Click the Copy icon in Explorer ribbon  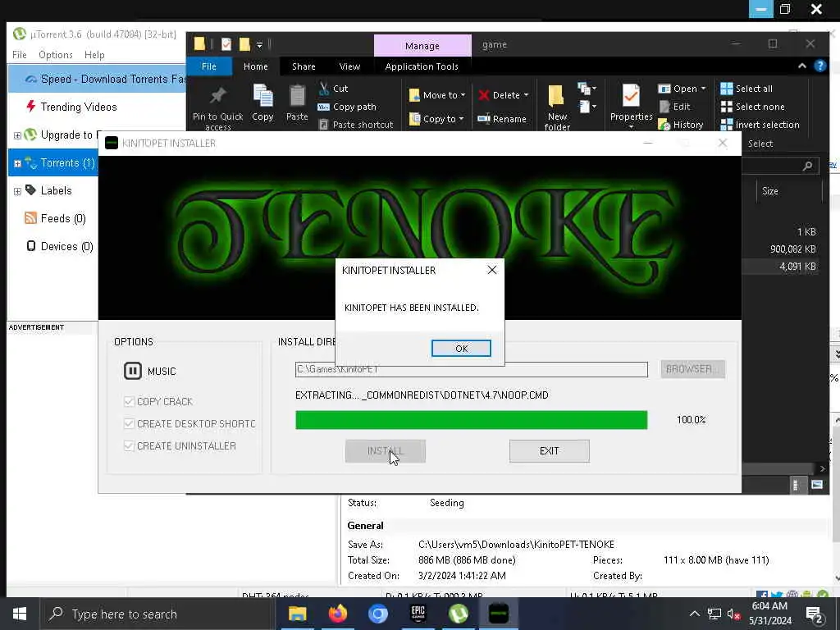pos(262,97)
